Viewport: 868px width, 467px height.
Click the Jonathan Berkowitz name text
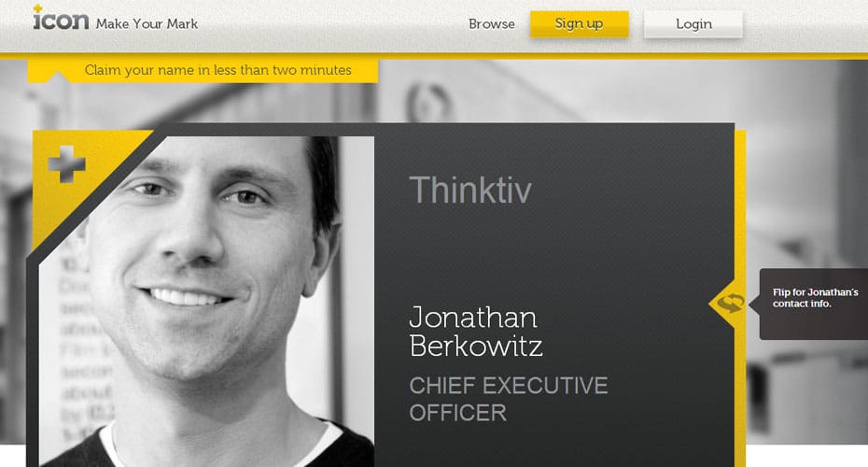[x=475, y=332]
